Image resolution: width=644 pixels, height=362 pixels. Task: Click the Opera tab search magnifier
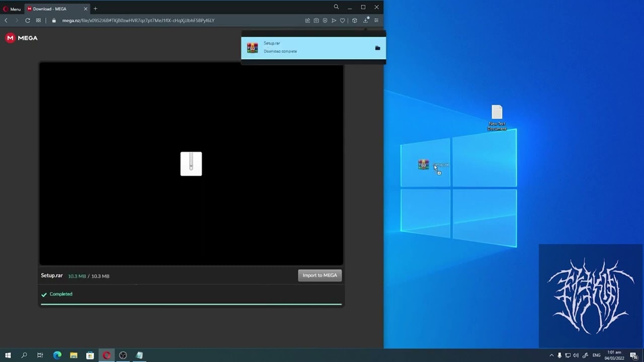[336, 7]
